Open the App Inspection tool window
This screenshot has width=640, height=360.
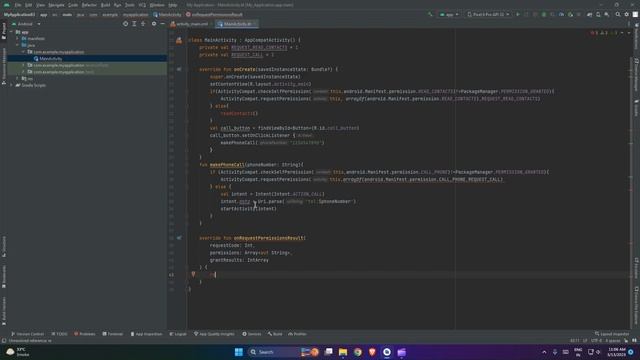pyautogui.click(x=147, y=334)
